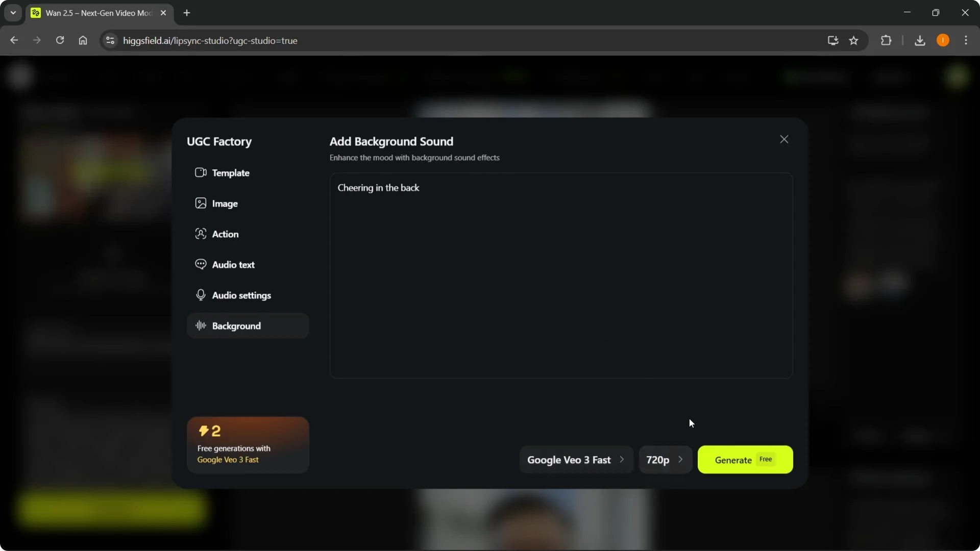Click the Generate Free button
The width and height of the screenshot is (980, 551).
click(x=745, y=459)
